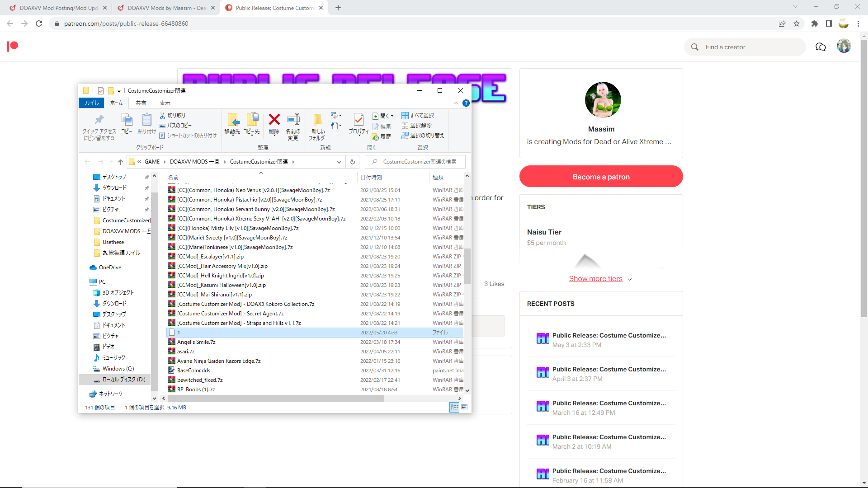Switch to the 共有 (Share) ribbon tab
The height and width of the screenshot is (488, 868).
tap(141, 103)
